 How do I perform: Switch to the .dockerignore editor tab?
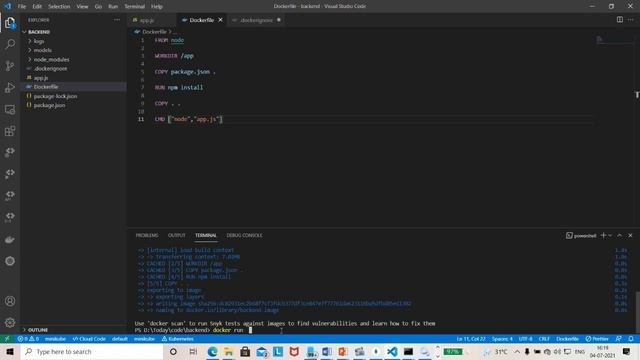pyautogui.click(x=256, y=20)
